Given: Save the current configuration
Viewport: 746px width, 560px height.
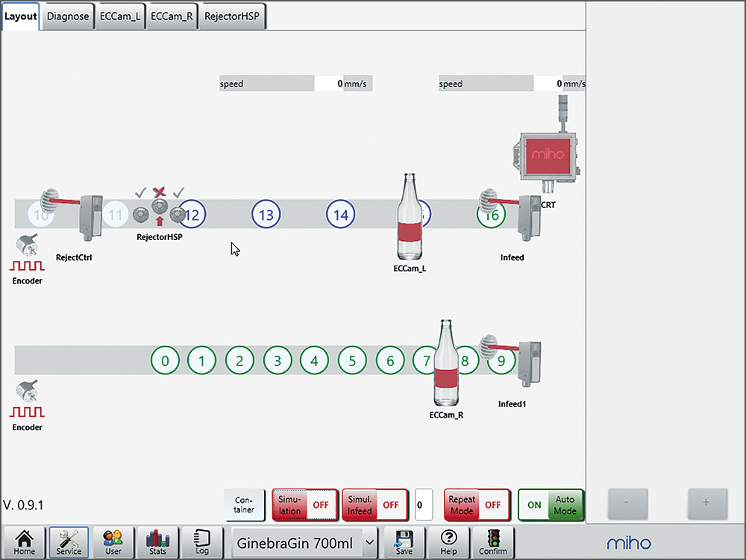Looking at the screenshot, I should point(404,542).
